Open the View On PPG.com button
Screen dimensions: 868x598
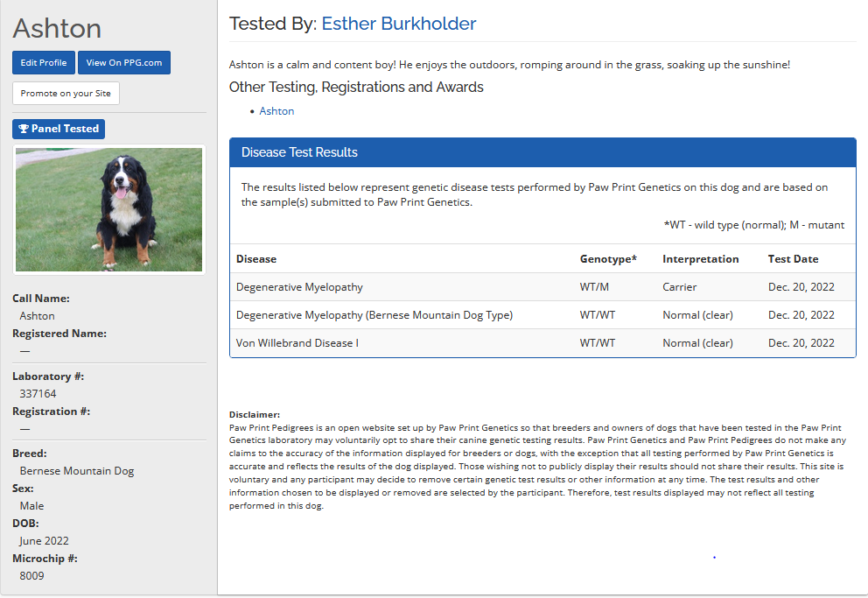[x=124, y=63]
